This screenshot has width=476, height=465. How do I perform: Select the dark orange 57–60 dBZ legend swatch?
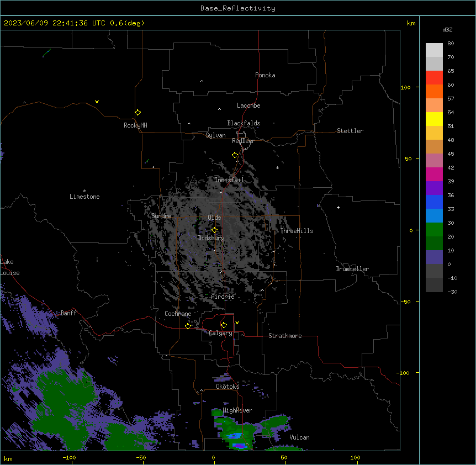point(434,91)
